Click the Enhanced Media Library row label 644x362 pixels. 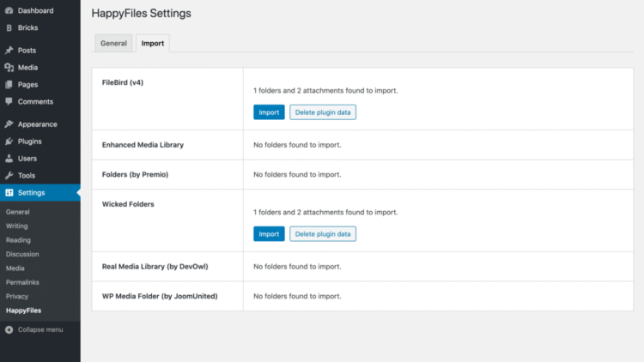[143, 145]
